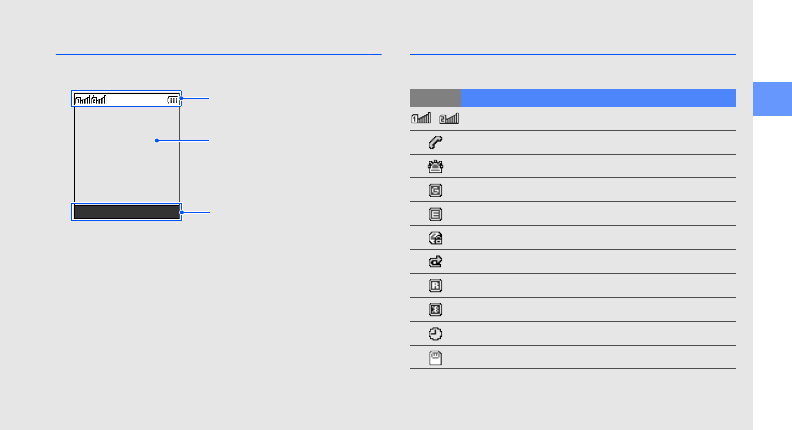The width and height of the screenshot is (792, 430).
Task: Click the blank center area of phone display
Action: [x=127, y=155]
